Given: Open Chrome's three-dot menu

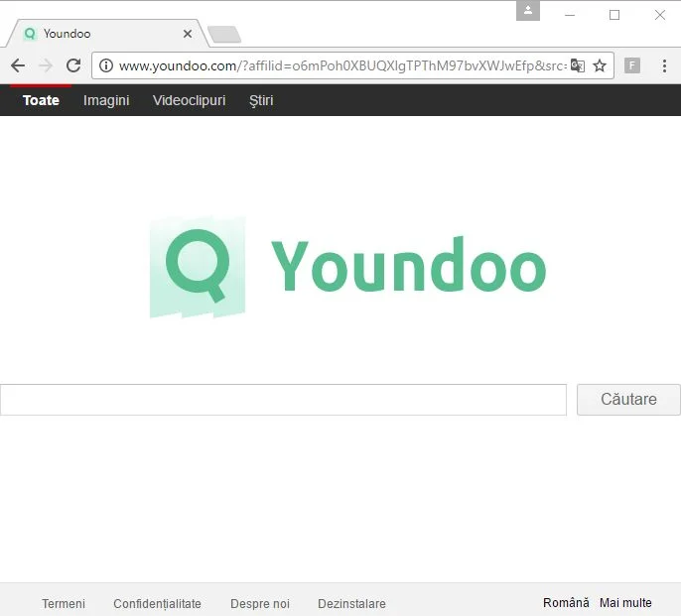Looking at the screenshot, I should pyautogui.click(x=664, y=65).
